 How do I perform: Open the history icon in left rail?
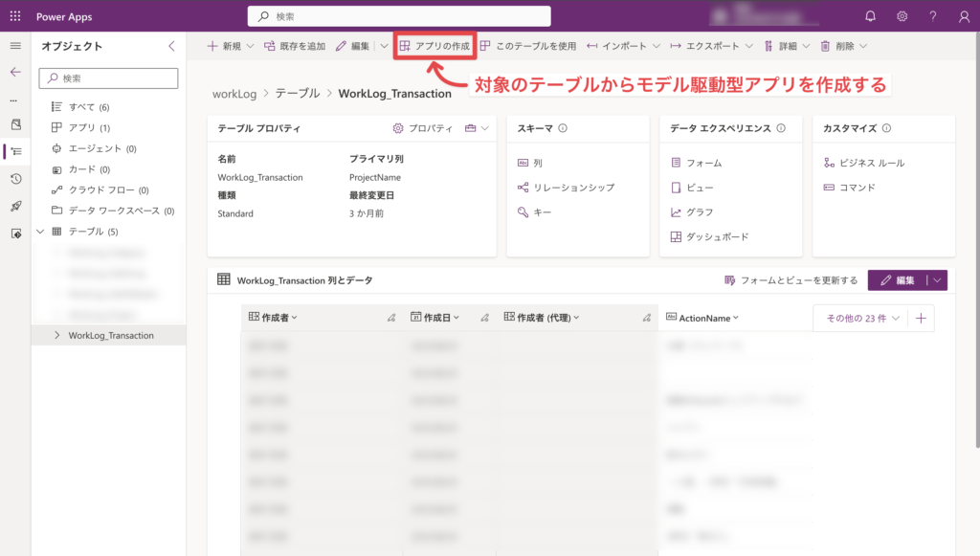click(15, 179)
